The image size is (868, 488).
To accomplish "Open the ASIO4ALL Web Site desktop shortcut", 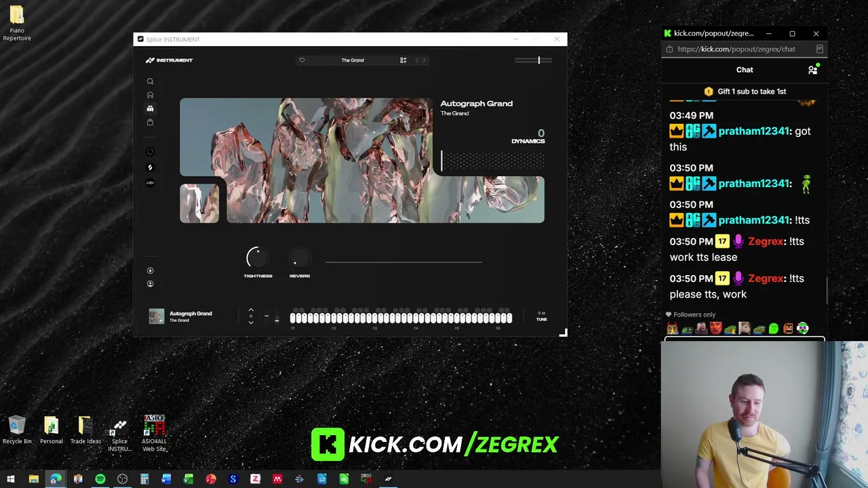I will (x=154, y=434).
